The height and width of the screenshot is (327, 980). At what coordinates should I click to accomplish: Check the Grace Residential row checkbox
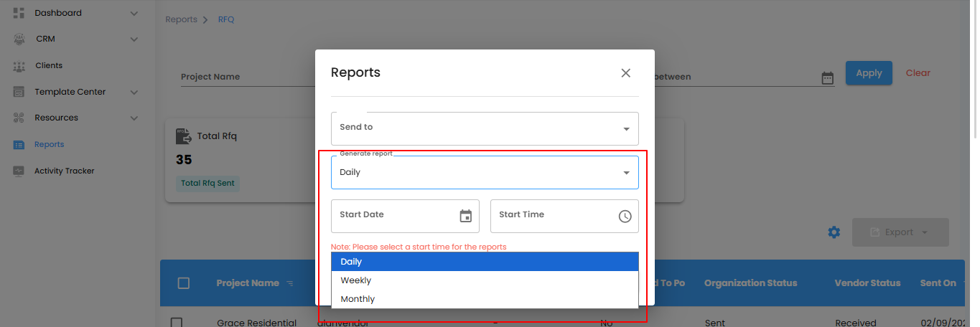[x=177, y=323]
